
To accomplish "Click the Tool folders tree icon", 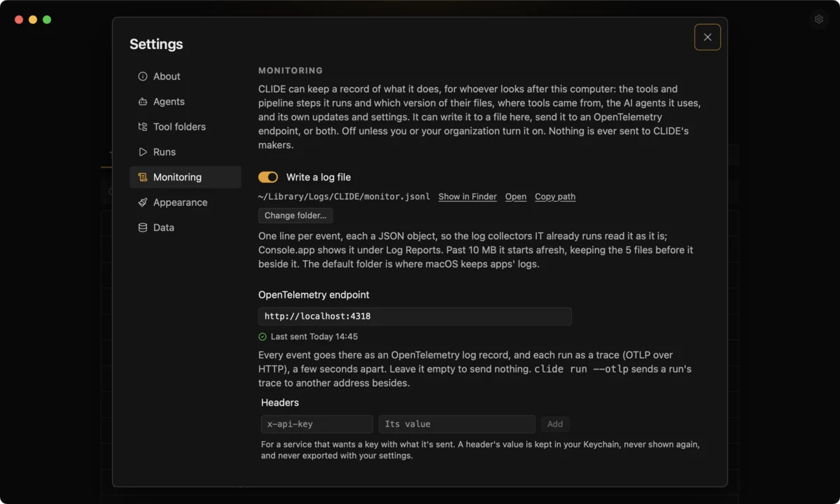I will coord(143,127).
